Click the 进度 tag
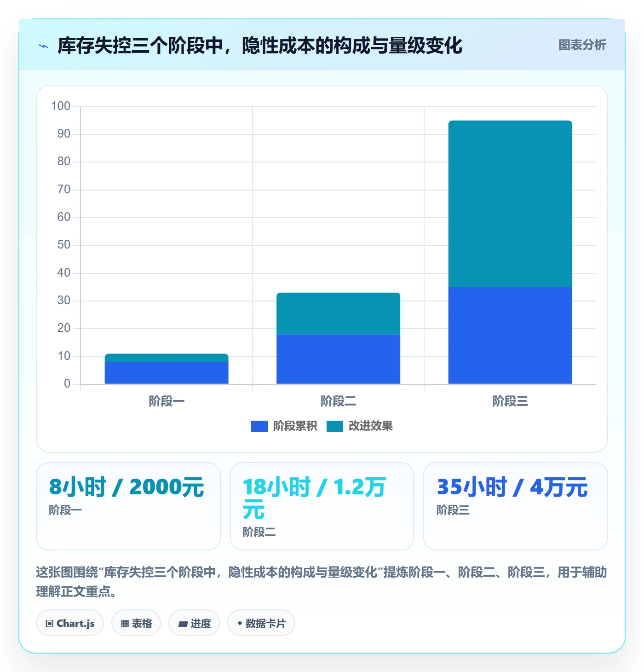The width and height of the screenshot is (644, 672). point(194,623)
